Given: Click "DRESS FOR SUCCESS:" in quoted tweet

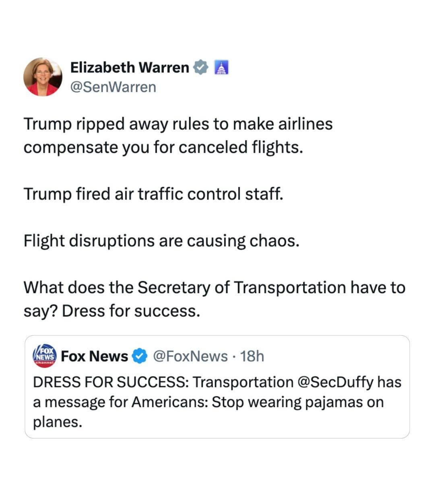Looking at the screenshot, I should [x=110, y=382].
